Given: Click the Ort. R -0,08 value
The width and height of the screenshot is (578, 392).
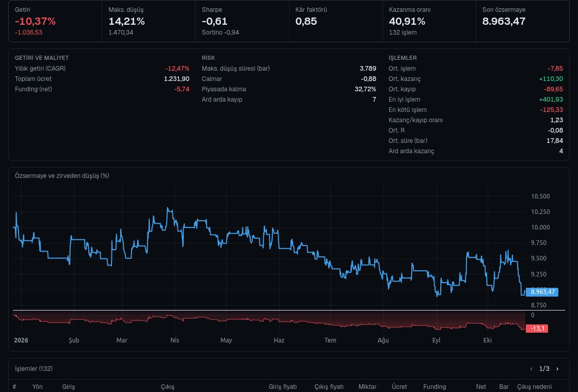Looking at the screenshot, I should (x=555, y=130).
